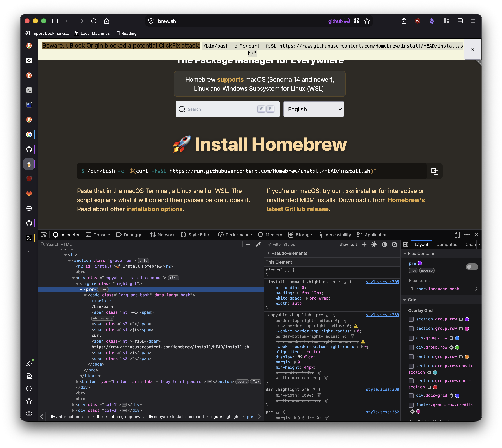The image size is (502, 448).
Task: Click the Homebrew site Search box
Action: [228, 109]
